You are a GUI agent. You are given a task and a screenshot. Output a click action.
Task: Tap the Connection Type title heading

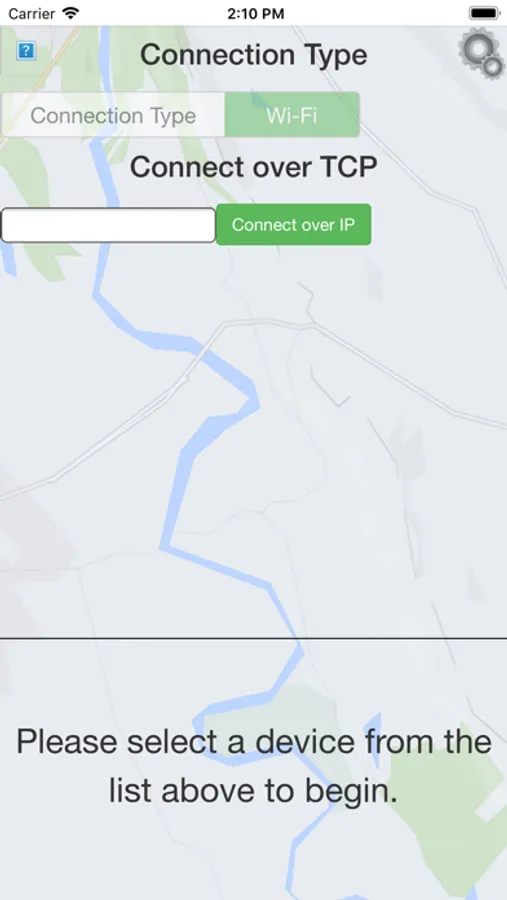point(253,55)
